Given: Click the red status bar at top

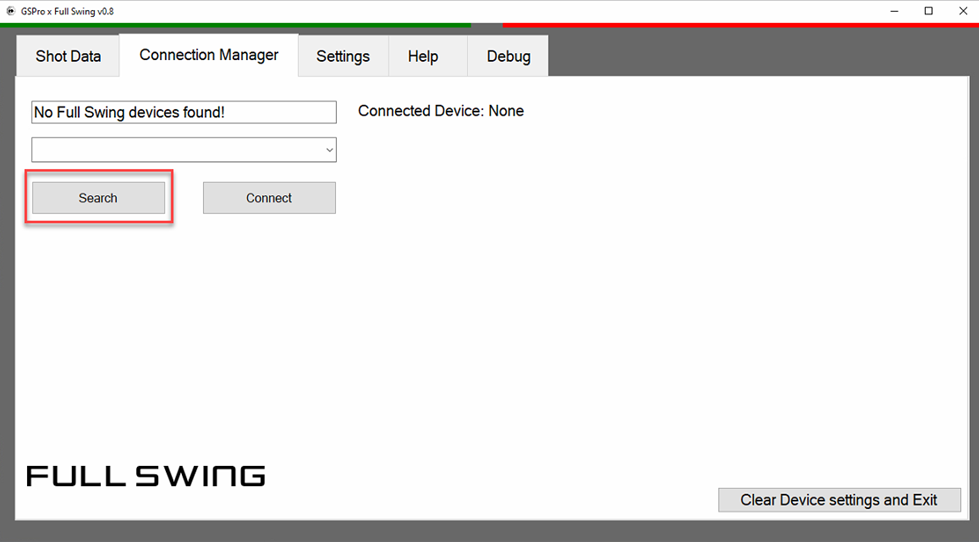Looking at the screenshot, I should click(x=740, y=25).
